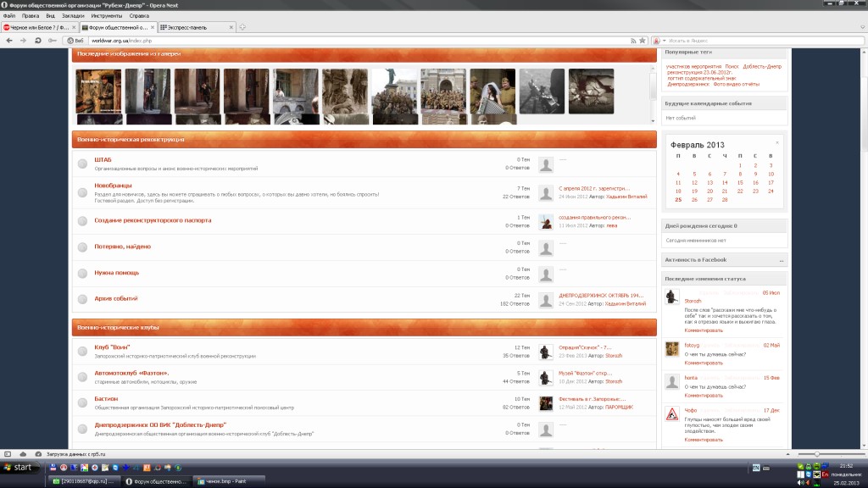Expand the closed tabs list arrow
Screen dimensions: 868x488
[x=860, y=27]
